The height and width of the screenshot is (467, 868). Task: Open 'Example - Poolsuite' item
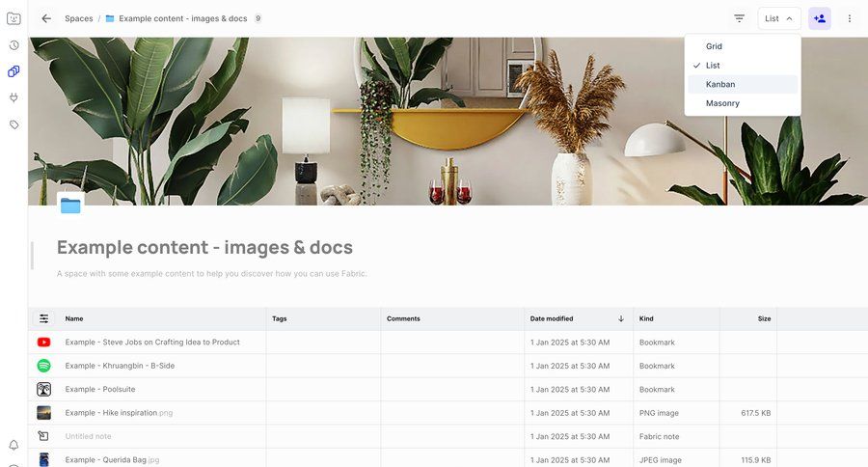coord(100,390)
